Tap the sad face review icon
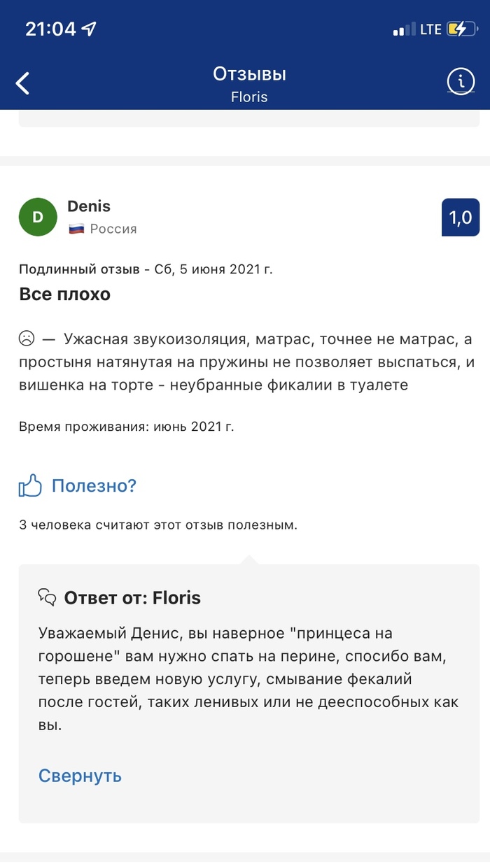 pos(27,339)
